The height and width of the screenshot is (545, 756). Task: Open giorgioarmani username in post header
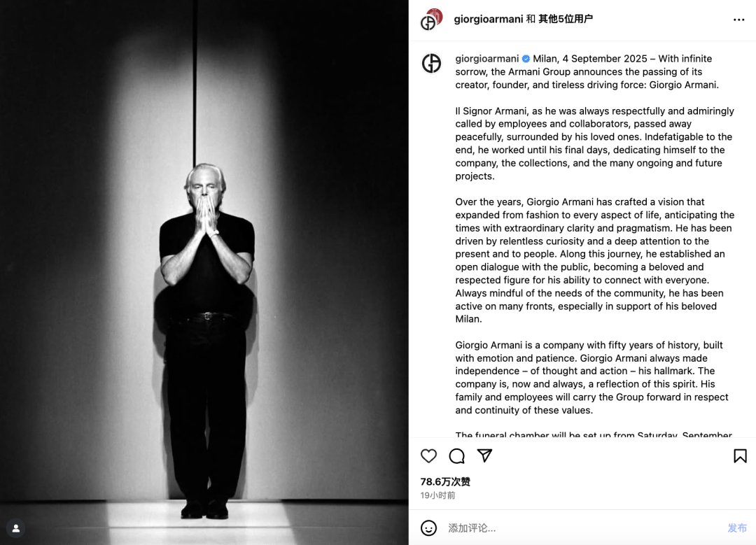tap(489, 19)
